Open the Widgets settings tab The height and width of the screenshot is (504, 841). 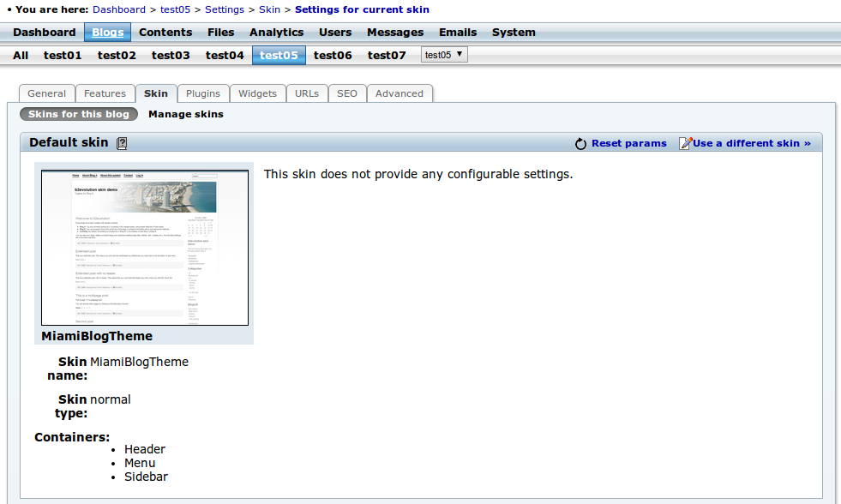click(x=257, y=93)
